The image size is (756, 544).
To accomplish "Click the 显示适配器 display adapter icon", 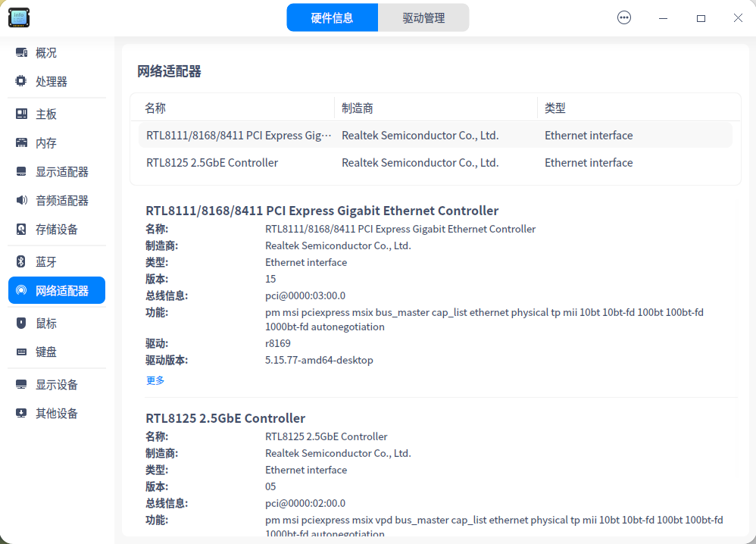I will [x=21, y=172].
